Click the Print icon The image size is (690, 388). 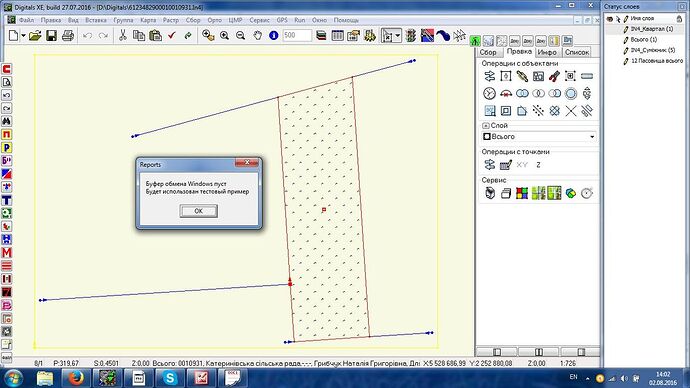[68, 36]
